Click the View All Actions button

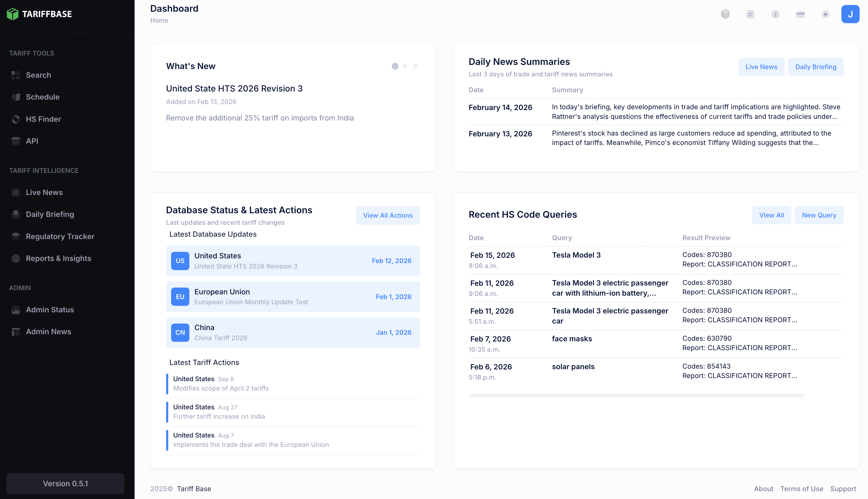click(388, 216)
